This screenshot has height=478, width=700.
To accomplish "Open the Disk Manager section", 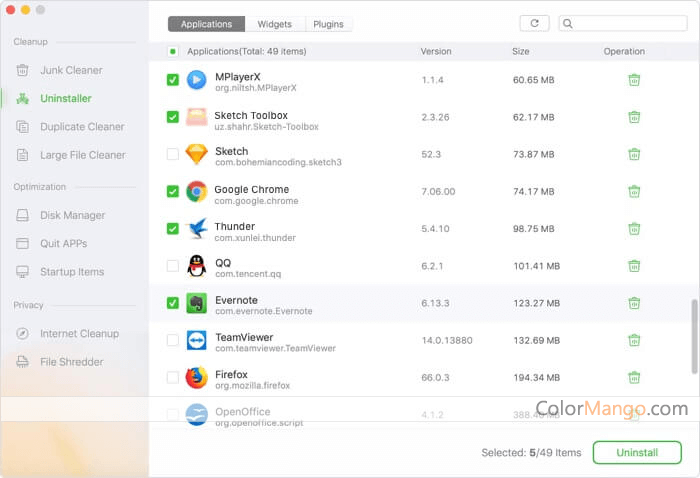I will pyautogui.click(x=72, y=215).
